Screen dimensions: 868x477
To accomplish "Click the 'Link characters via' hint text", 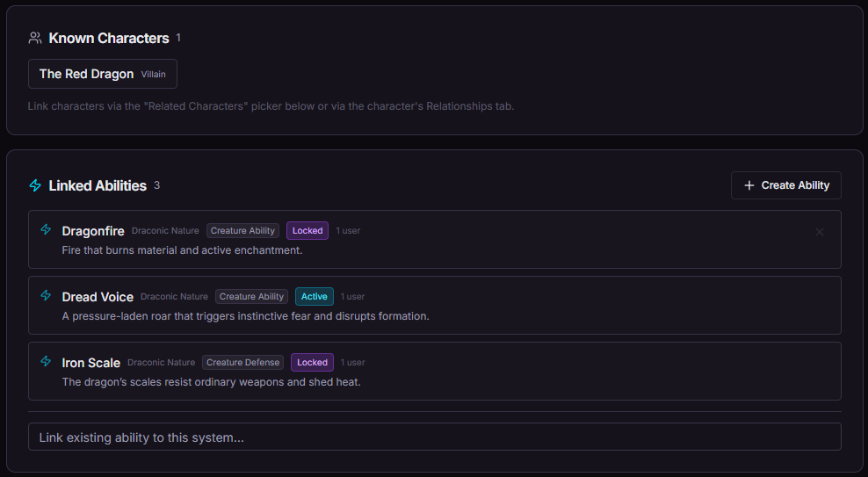I will tap(271, 106).
